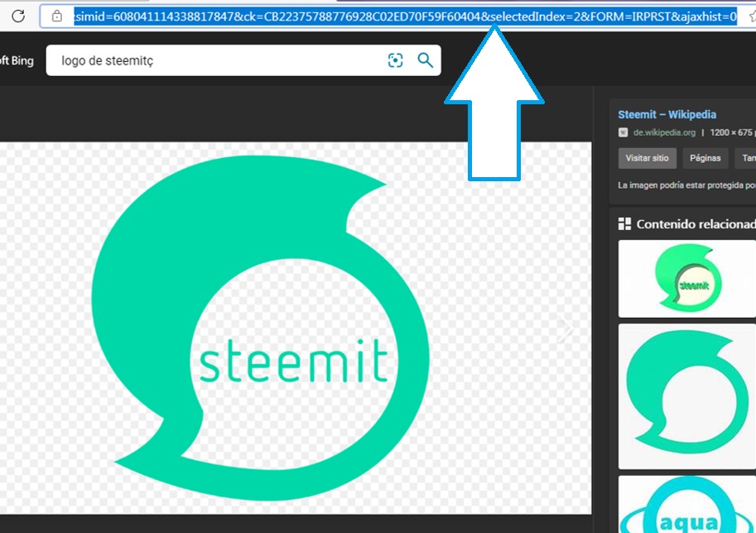Screen dimensions: 756x533
Task: Click the 'Contenido relacionado' grid icon
Action: point(624,223)
